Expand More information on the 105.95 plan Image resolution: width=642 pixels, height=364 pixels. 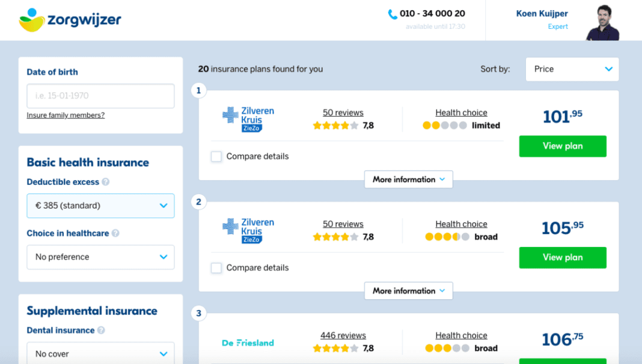coord(408,291)
